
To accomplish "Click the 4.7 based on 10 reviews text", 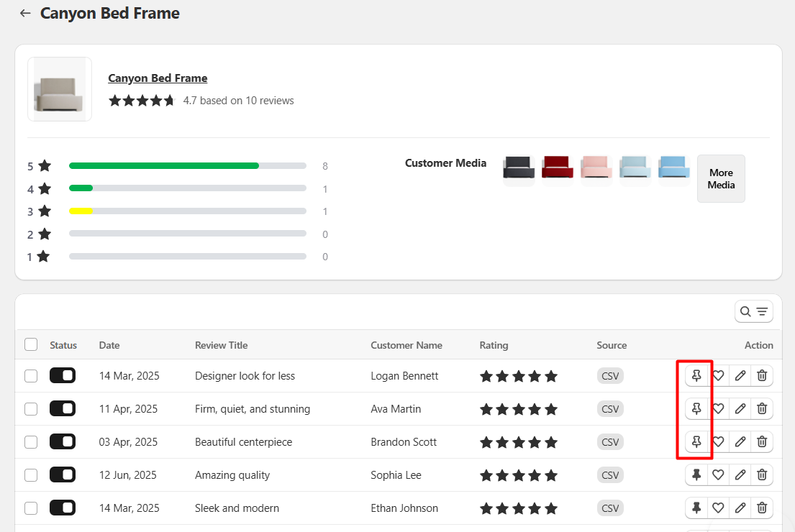I will pyautogui.click(x=238, y=101).
